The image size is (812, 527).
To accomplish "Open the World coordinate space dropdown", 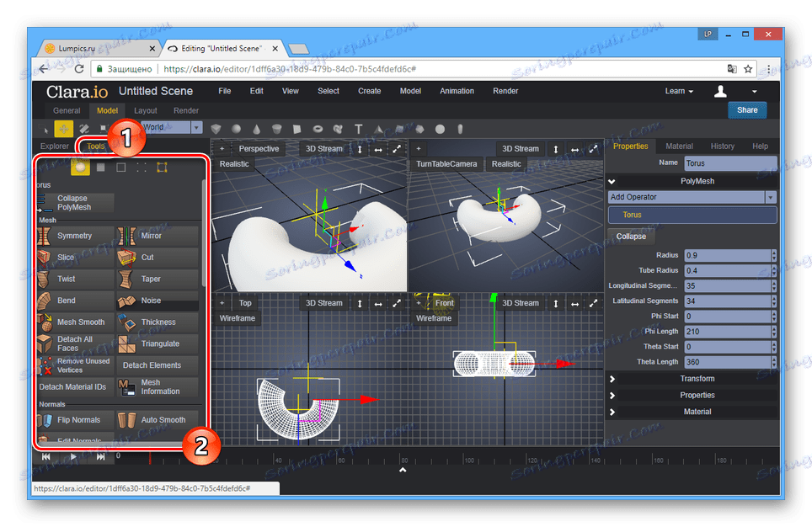I will [196, 127].
